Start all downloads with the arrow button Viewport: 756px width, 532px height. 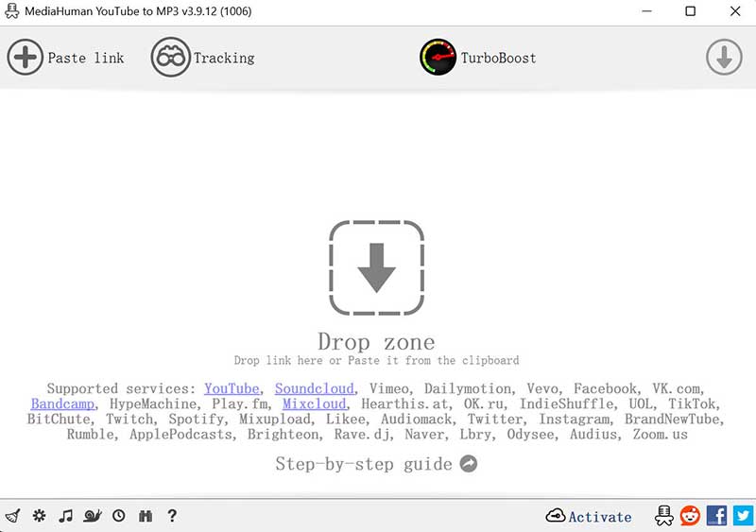pos(724,58)
